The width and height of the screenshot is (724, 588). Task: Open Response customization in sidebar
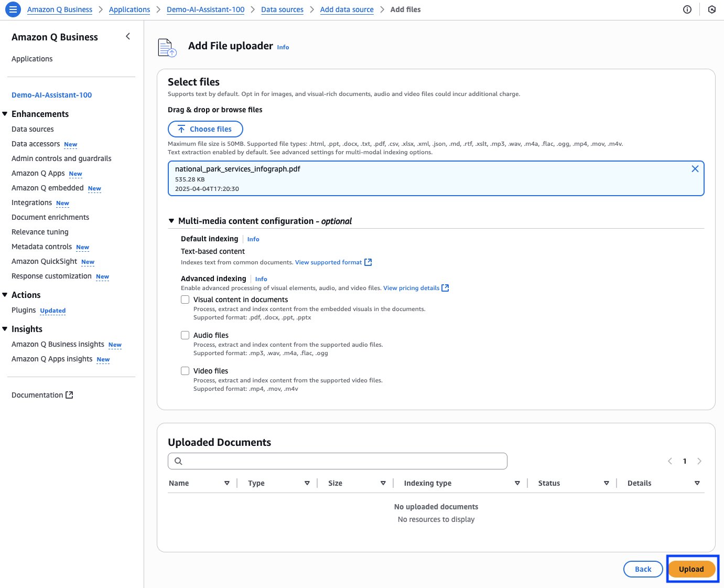(51, 276)
